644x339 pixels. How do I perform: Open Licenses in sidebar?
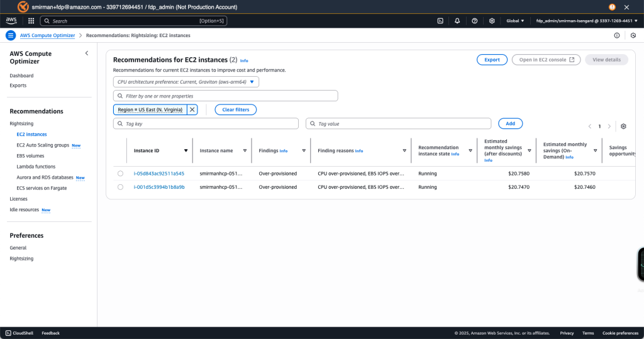point(18,199)
